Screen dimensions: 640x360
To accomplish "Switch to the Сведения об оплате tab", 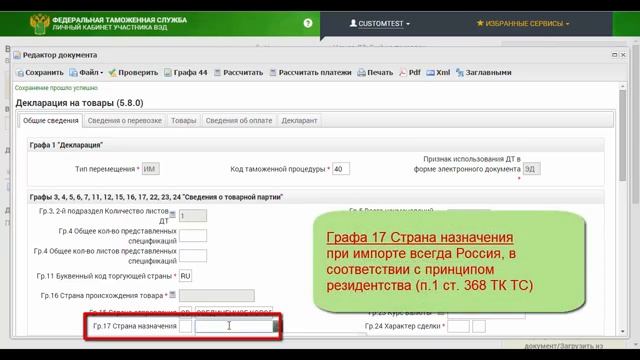I will click(239, 121).
